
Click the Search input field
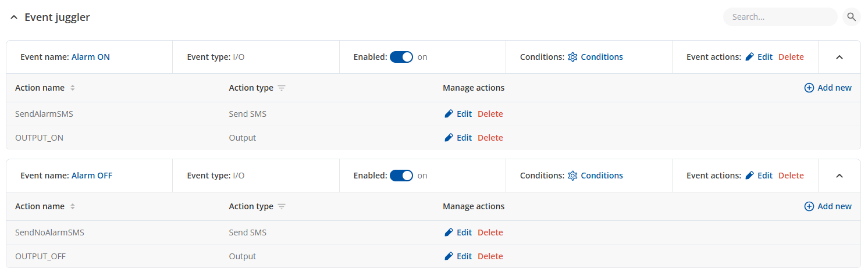point(780,17)
